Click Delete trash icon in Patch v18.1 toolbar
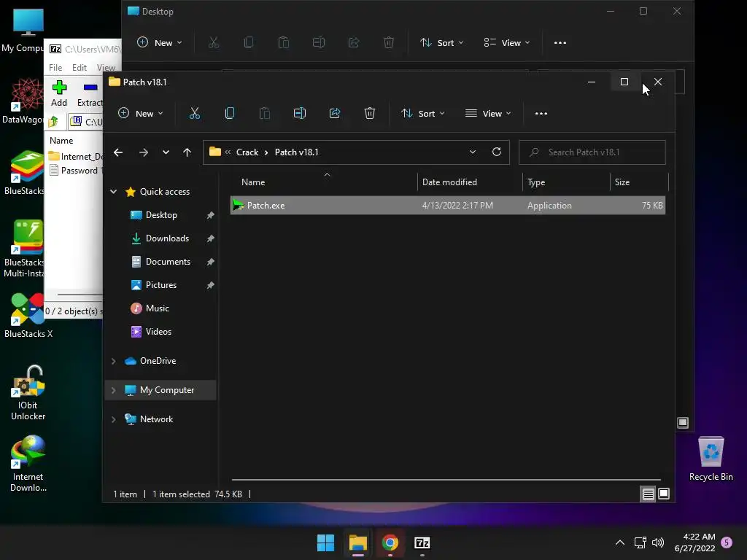 coord(370,113)
